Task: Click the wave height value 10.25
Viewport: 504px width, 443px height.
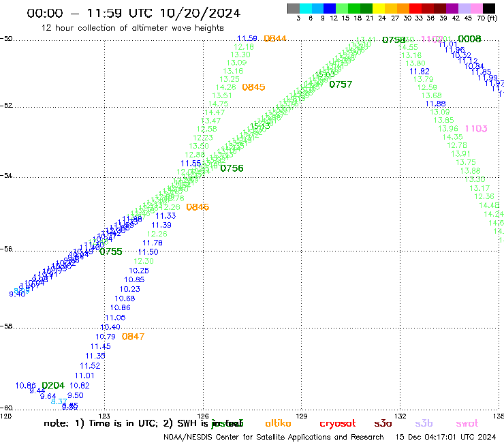Action: pyautogui.click(x=139, y=271)
